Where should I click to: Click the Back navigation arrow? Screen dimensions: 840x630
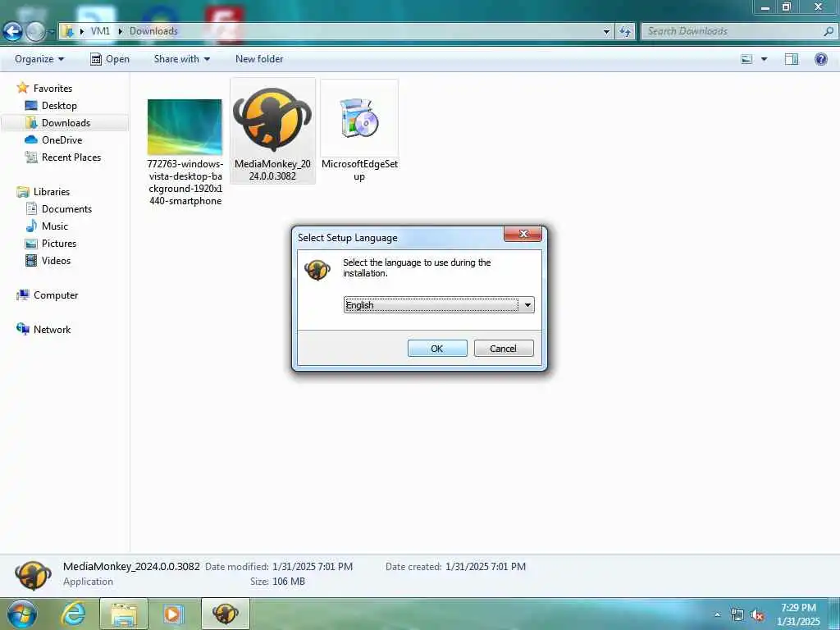point(12,32)
